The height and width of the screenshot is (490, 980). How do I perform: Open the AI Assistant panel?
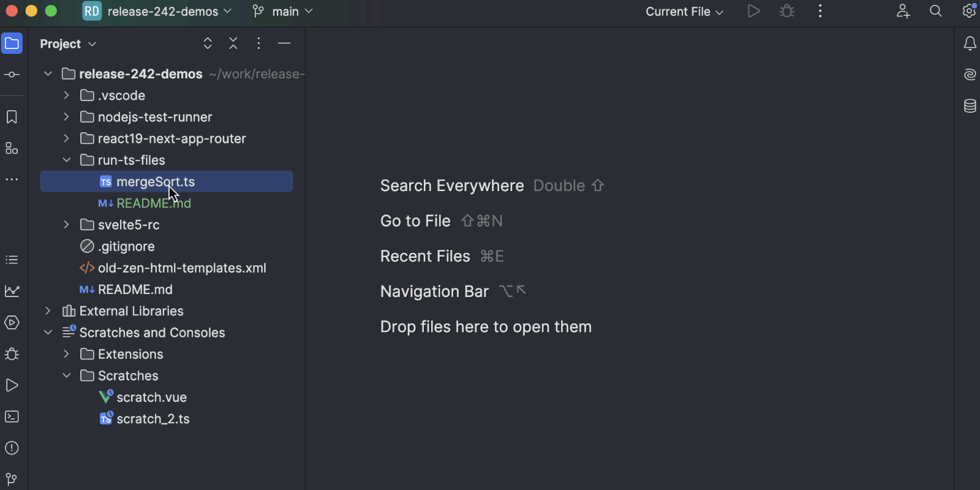pos(970,75)
